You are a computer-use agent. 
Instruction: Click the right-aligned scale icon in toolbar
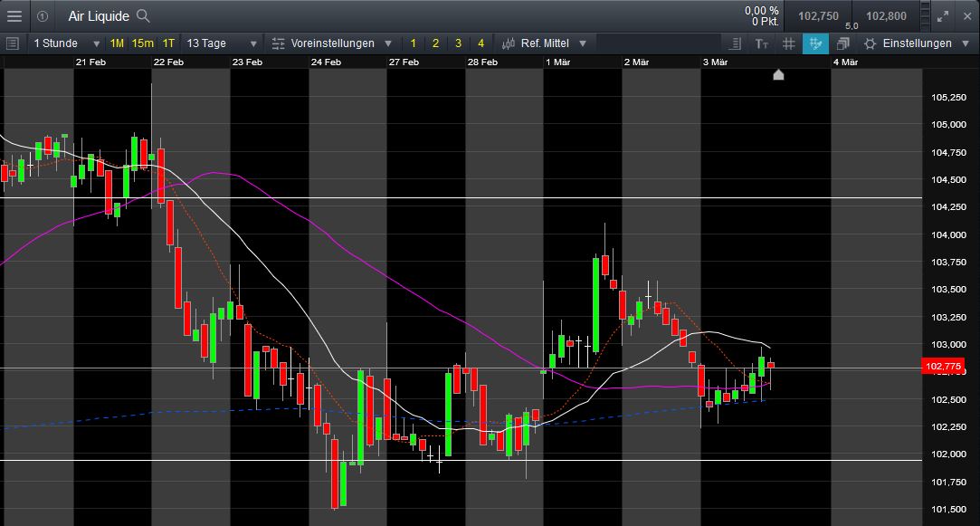click(735, 43)
